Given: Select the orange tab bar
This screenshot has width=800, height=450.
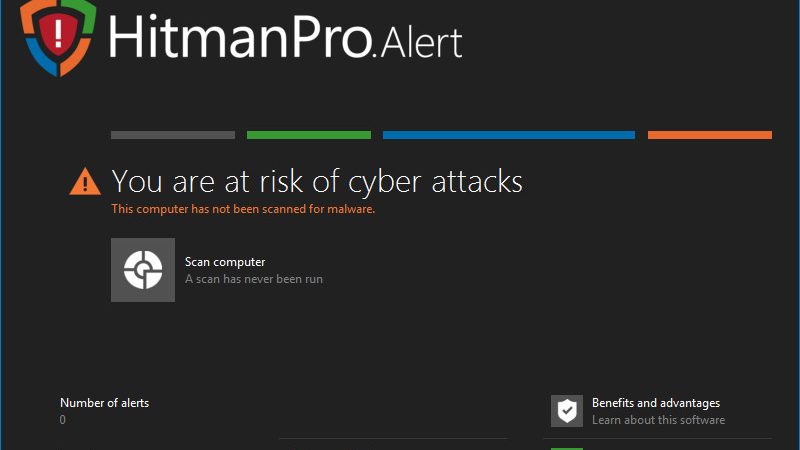Looking at the screenshot, I should [x=710, y=135].
